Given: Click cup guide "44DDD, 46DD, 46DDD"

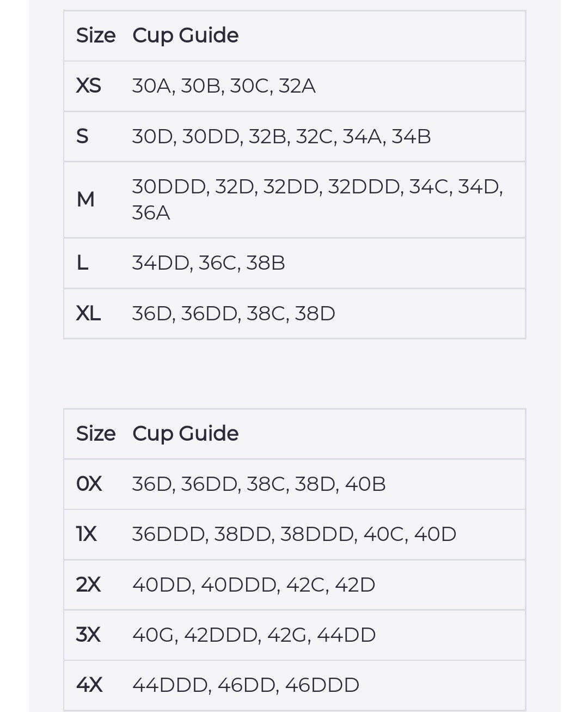Looking at the screenshot, I should [246, 685].
